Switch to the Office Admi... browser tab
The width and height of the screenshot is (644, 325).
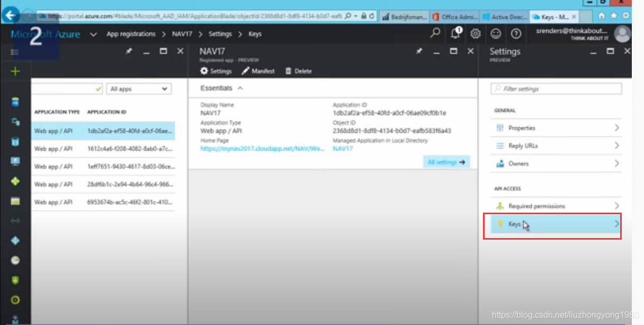click(x=454, y=17)
